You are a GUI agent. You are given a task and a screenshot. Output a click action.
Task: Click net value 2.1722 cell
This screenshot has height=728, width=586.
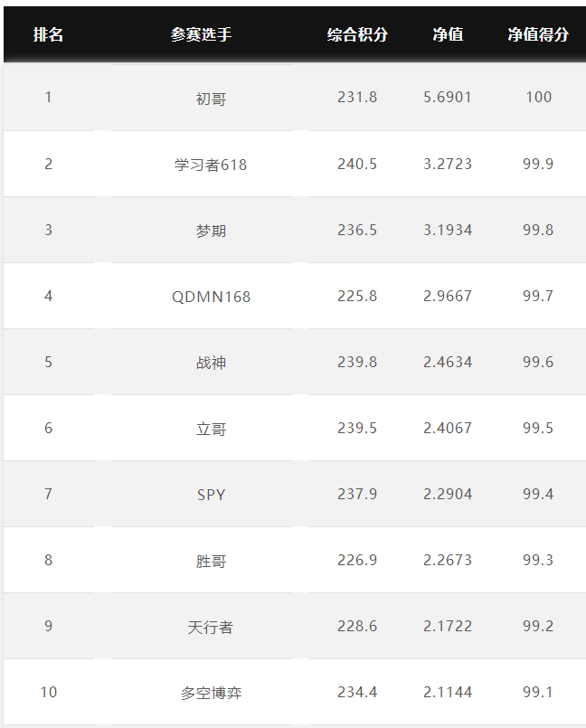click(448, 626)
